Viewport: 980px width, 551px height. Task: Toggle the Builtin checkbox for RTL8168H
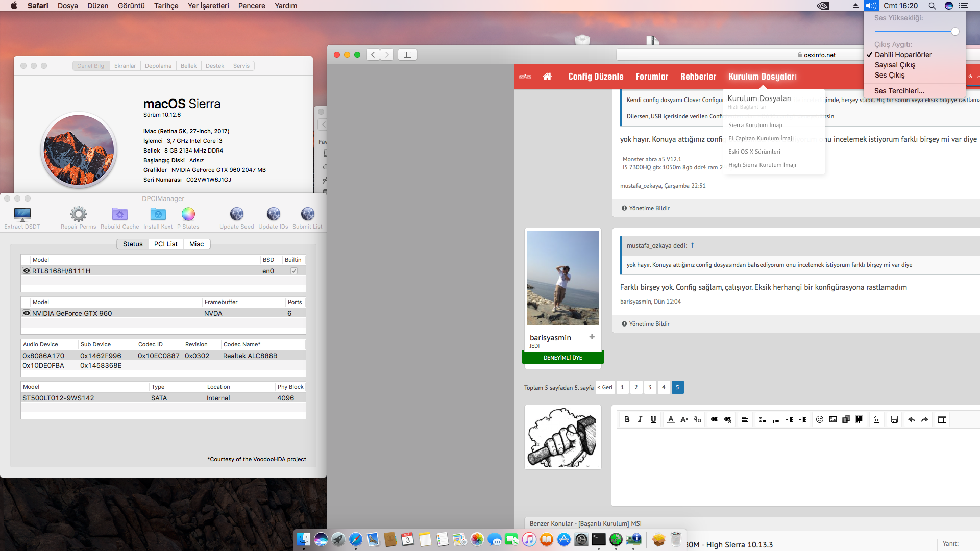point(294,271)
